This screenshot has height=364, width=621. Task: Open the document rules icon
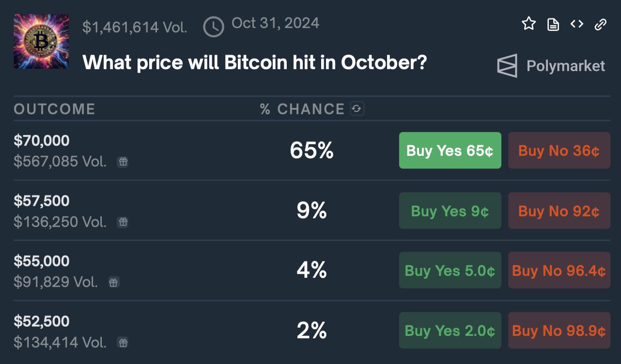point(553,24)
